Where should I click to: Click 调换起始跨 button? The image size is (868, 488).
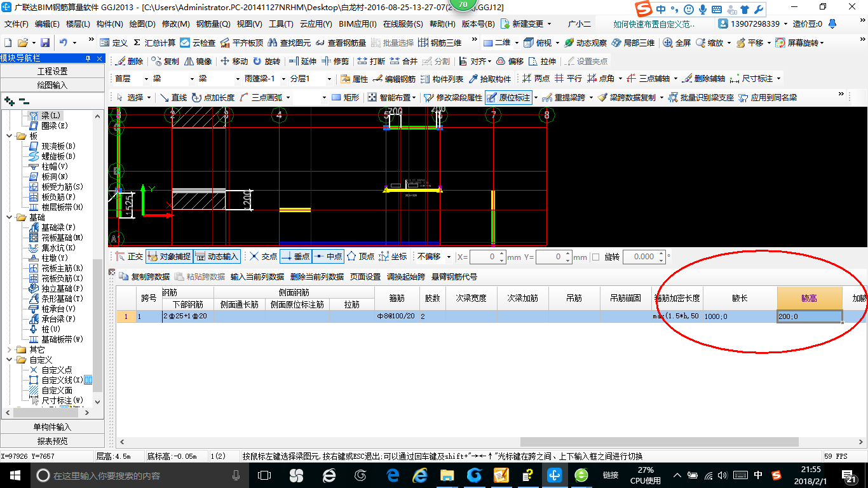405,277
